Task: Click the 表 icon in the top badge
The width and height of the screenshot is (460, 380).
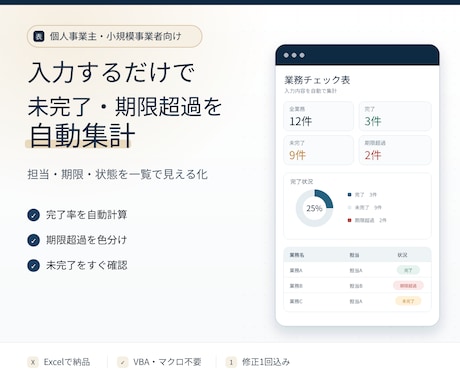Action: pyautogui.click(x=39, y=36)
